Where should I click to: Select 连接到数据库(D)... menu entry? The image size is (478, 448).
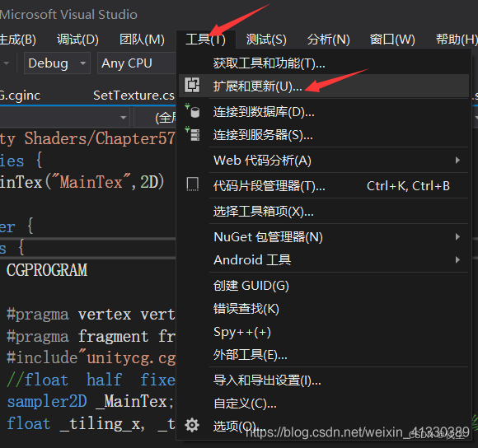(x=323, y=112)
